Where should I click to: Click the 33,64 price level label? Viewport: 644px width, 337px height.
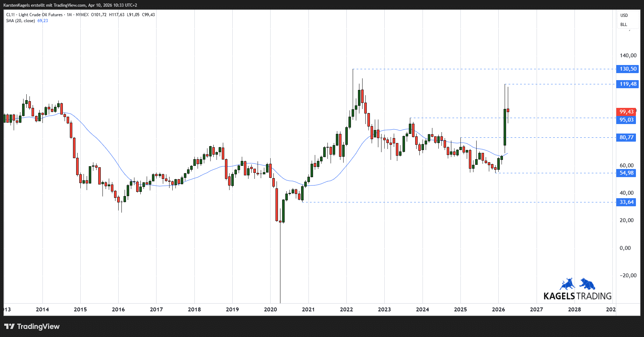626,202
